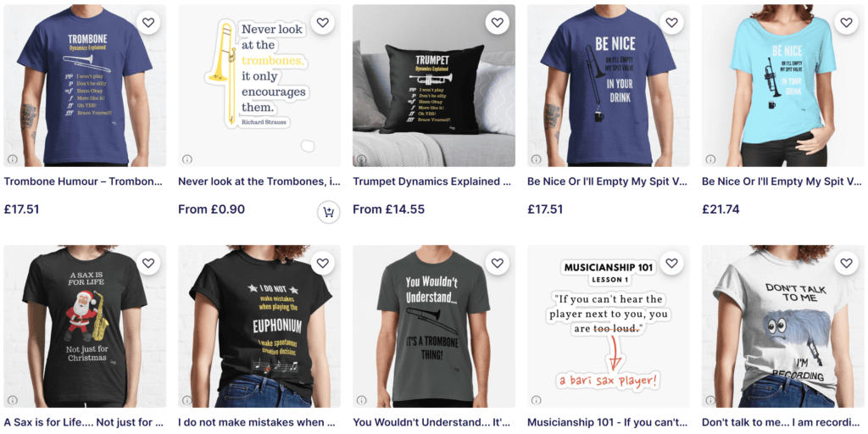
Task: Open Trumpet Dynamics Explained title link
Action: [433, 181]
